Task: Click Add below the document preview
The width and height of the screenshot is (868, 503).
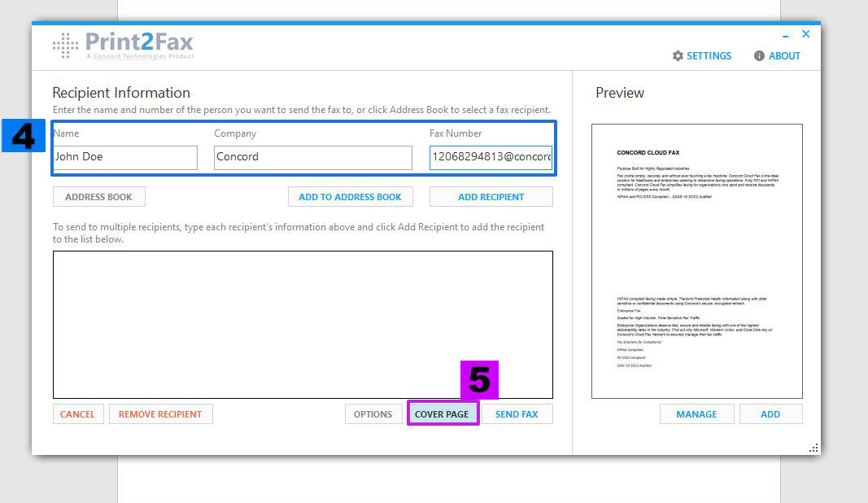Action: click(x=770, y=414)
